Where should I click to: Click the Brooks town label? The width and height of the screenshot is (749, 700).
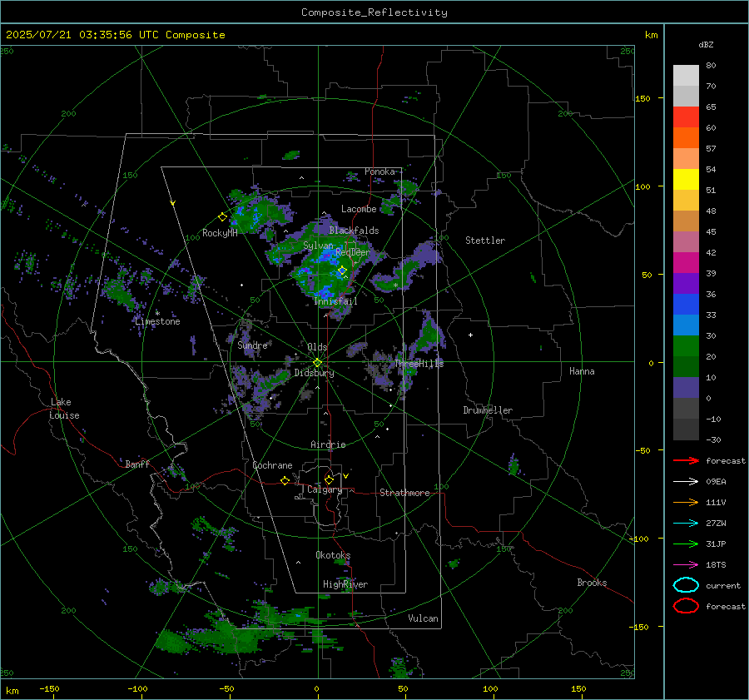[x=592, y=583]
